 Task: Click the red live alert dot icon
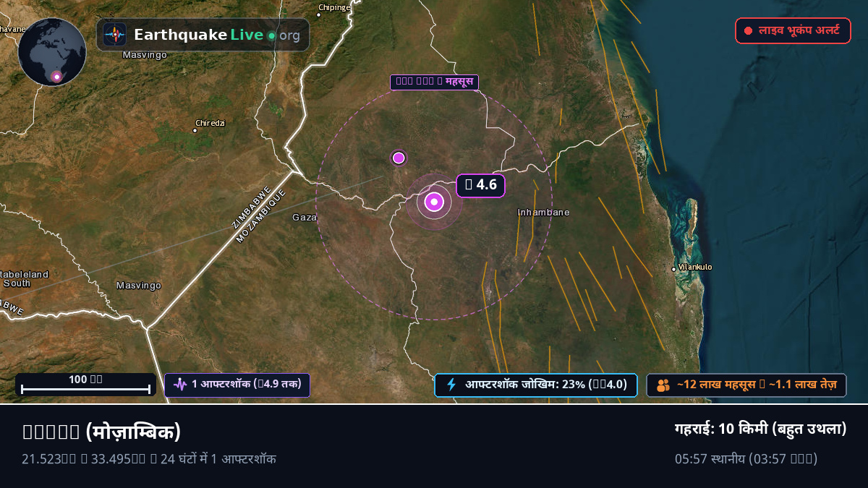coord(748,31)
